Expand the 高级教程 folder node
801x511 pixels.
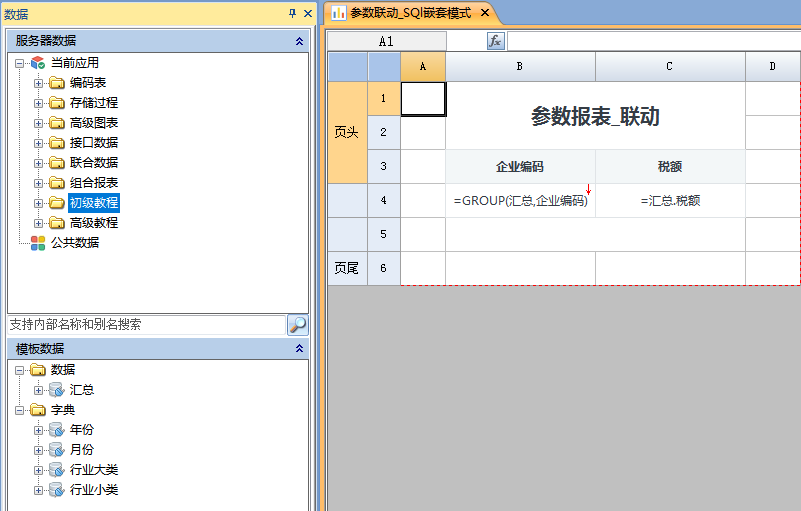click(x=39, y=223)
